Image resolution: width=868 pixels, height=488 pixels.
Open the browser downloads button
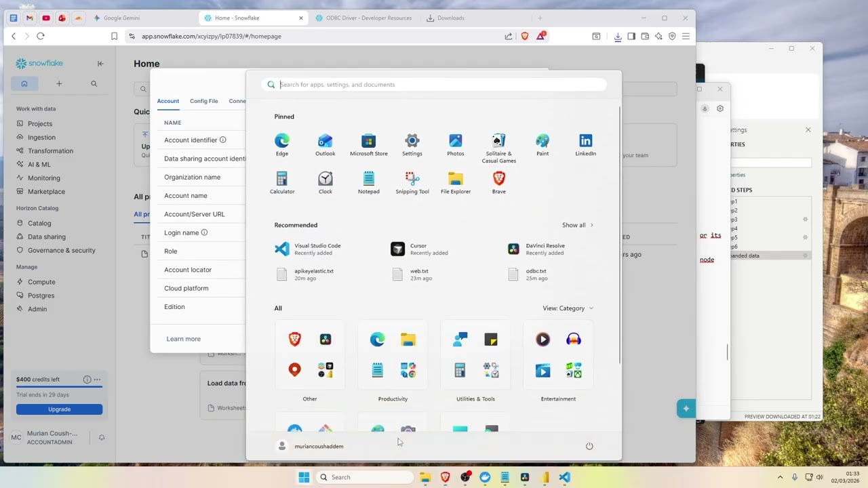coord(618,37)
